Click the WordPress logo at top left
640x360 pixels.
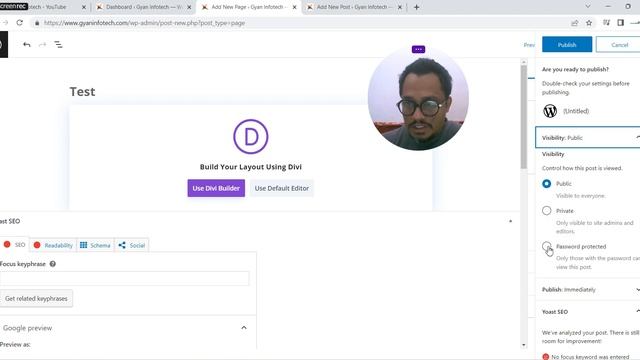(3, 44)
